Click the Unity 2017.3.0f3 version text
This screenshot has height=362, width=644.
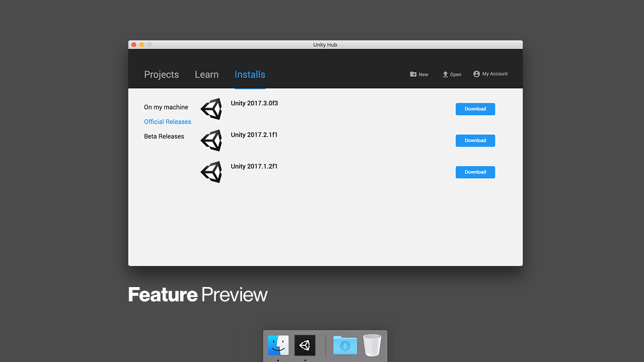(254, 103)
